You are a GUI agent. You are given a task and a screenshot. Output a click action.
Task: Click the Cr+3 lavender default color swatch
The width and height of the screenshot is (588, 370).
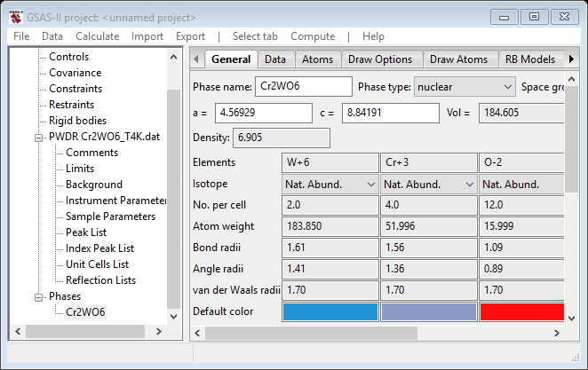[x=429, y=312]
